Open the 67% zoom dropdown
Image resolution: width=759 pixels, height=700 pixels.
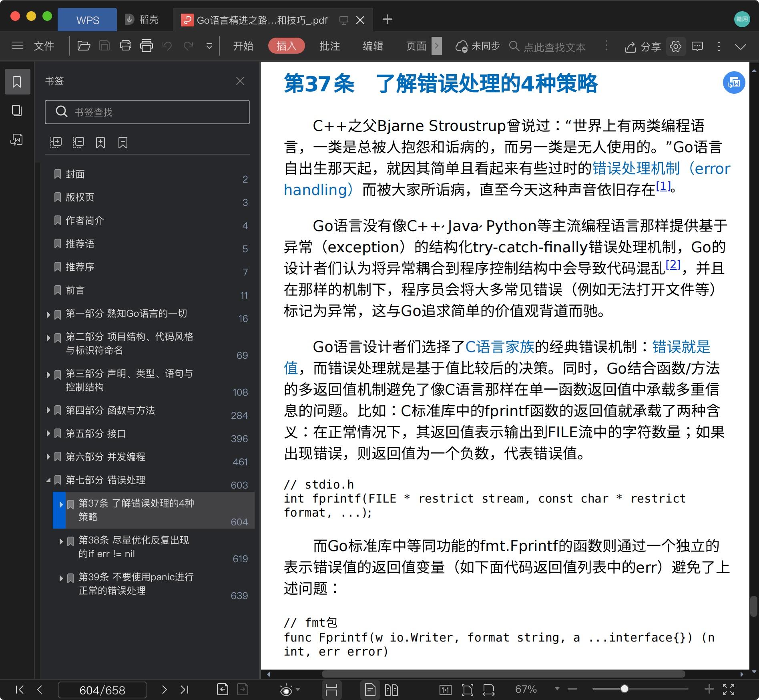[x=556, y=689]
